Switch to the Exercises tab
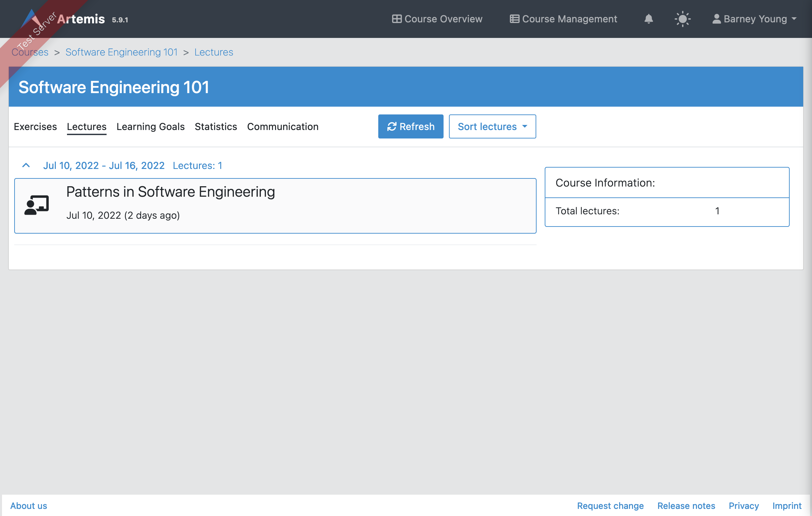 coord(35,126)
